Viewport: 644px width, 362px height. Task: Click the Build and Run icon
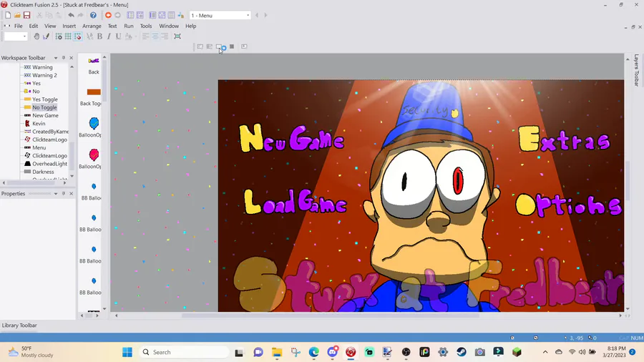[245, 47]
